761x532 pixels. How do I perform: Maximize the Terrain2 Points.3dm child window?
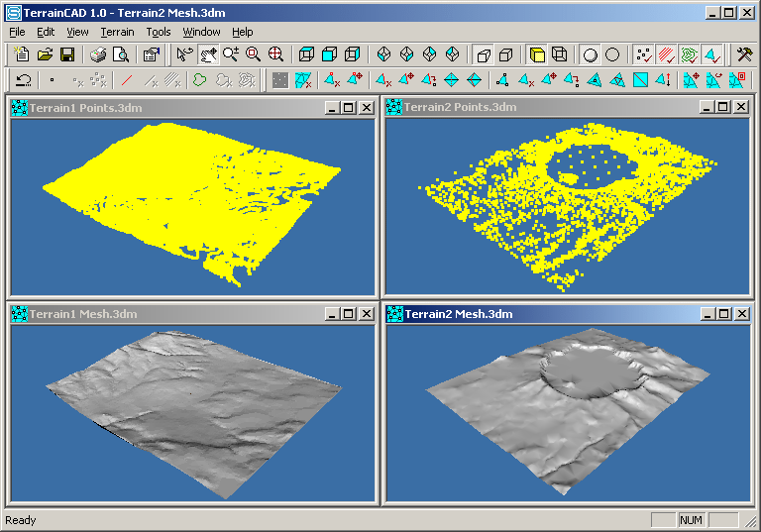(723, 107)
